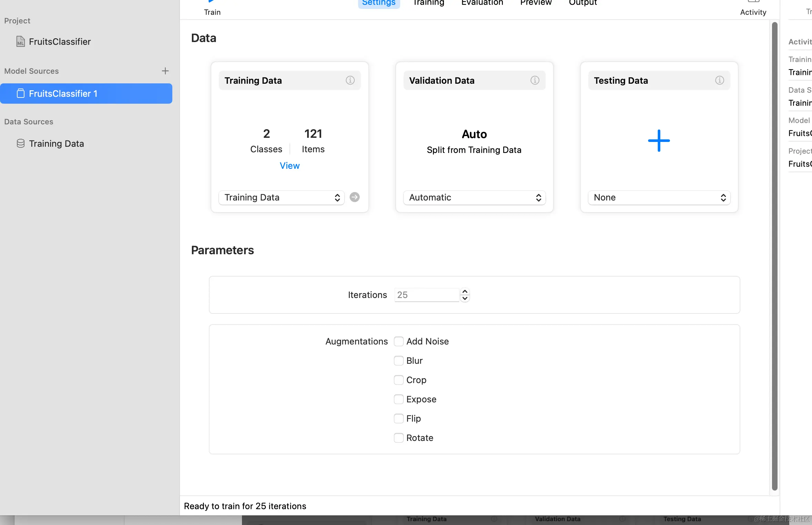Screen dimensions: 812x525
Task: Add a new model source with plus icon
Action: 165,71
